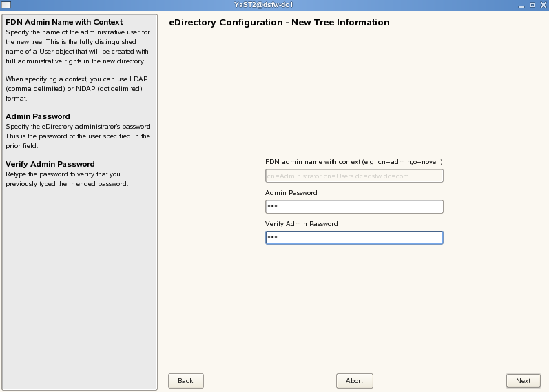Minimize the YaST2 window

(521, 5)
